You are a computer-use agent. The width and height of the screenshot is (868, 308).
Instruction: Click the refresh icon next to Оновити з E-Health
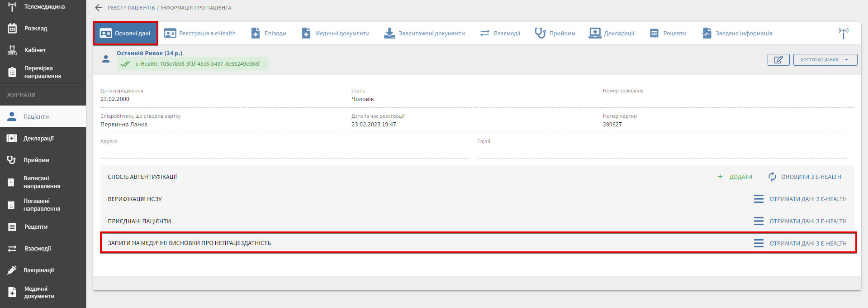pos(772,177)
